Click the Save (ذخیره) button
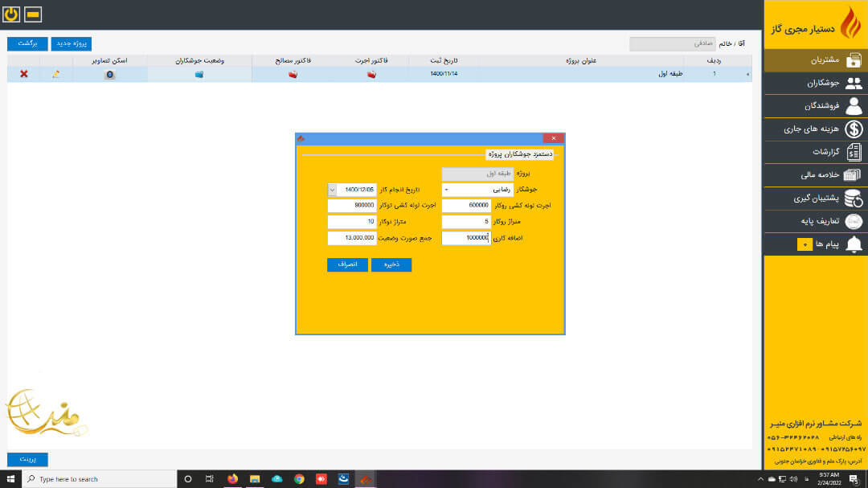Viewport: 868px width, 488px height. [391, 265]
